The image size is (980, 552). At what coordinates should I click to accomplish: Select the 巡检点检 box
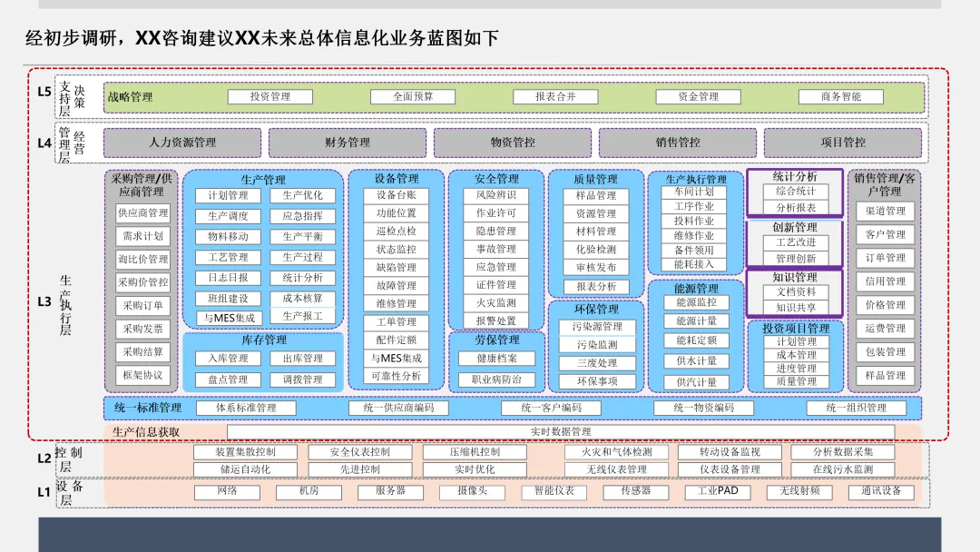point(397,232)
